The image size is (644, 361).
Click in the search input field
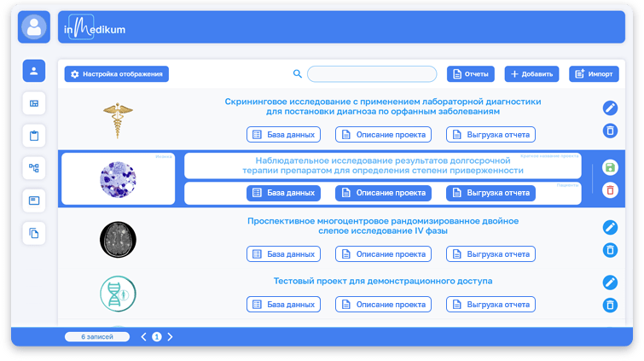[372, 74]
